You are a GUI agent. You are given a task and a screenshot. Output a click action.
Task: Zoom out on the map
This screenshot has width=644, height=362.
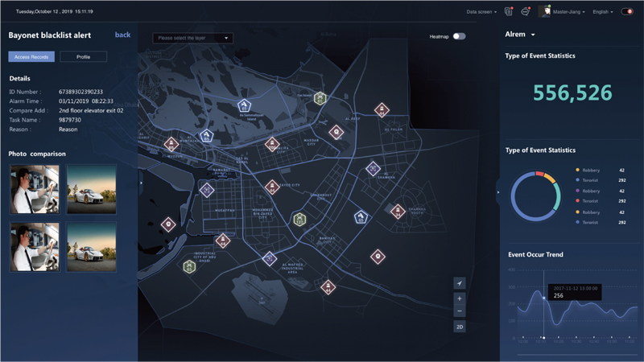(460, 311)
